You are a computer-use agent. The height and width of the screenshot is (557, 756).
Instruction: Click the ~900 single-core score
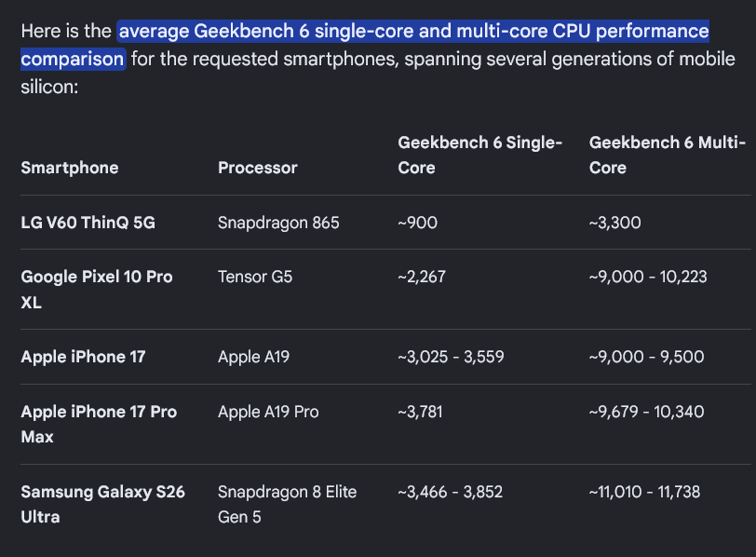coord(417,223)
